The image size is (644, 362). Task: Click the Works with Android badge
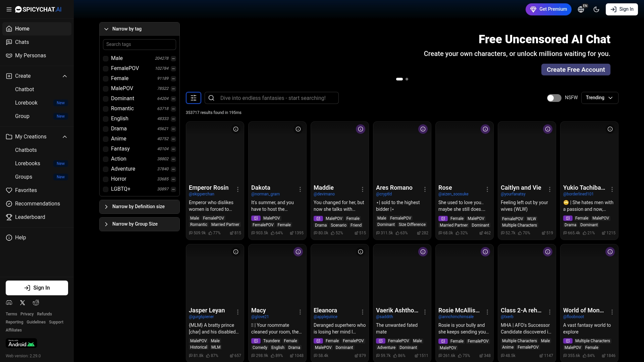21,343
